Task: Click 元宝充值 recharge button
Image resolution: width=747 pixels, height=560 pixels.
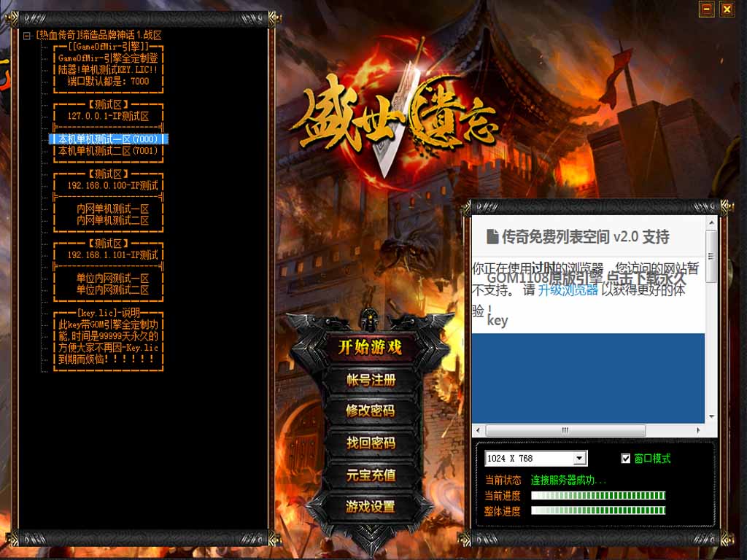Action: 371,475
